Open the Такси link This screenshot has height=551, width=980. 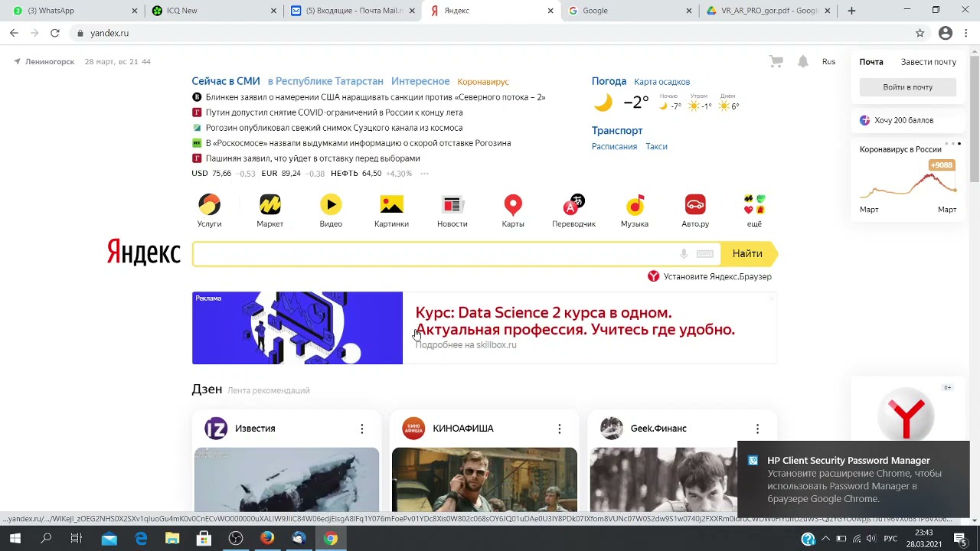[x=656, y=146]
